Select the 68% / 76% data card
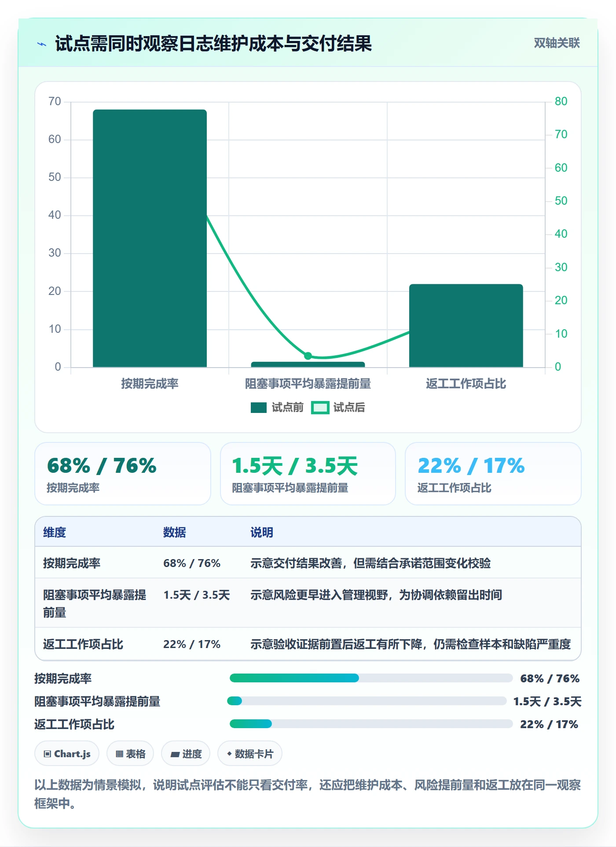The height and width of the screenshot is (847, 616). (x=123, y=474)
